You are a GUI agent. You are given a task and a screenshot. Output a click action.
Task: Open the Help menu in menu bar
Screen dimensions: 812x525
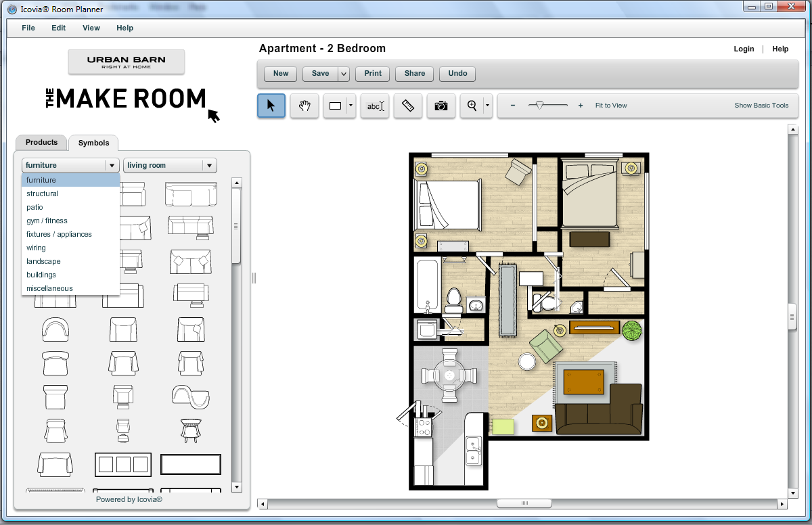(x=125, y=28)
